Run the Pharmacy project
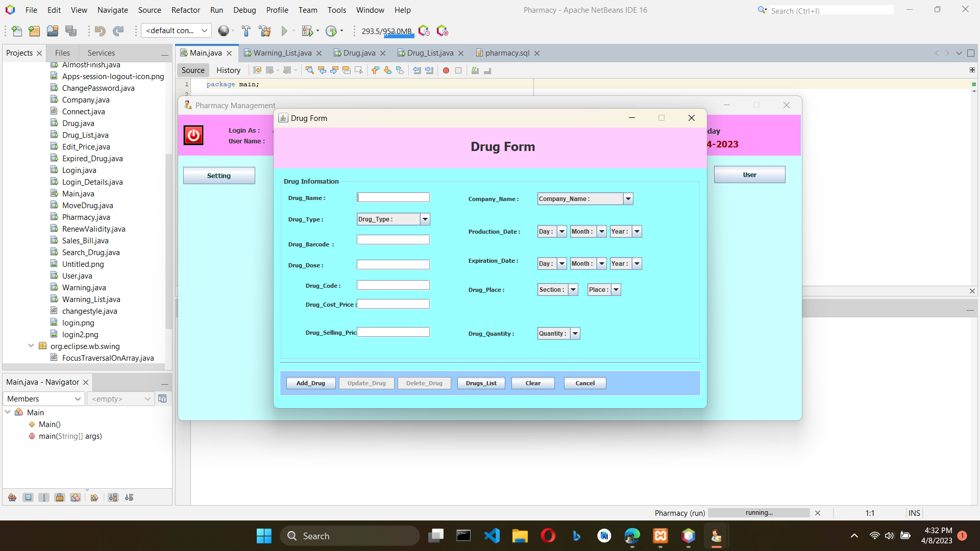980x551 pixels. pos(285,31)
